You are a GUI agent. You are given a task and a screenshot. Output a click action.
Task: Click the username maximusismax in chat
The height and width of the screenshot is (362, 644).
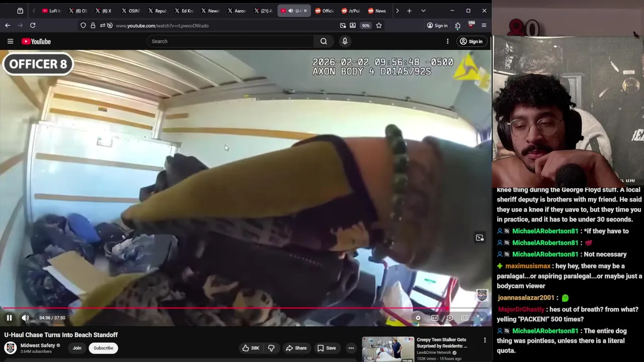[528, 266]
